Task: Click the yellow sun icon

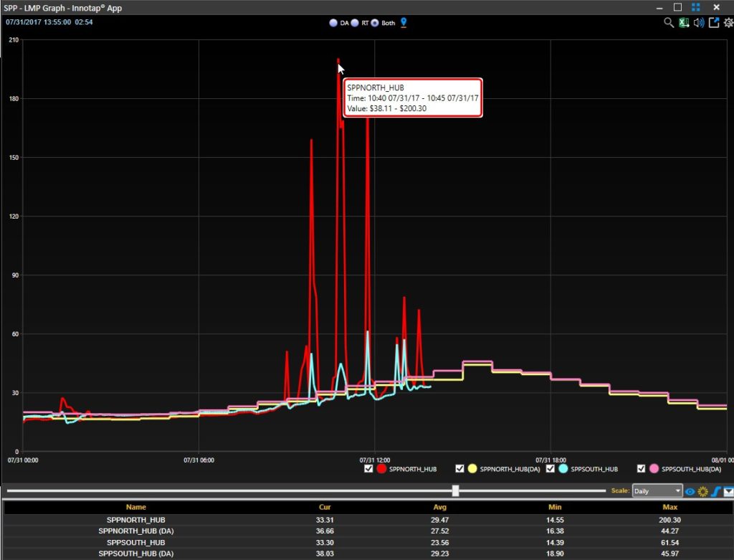Action: [x=702, y=492]
